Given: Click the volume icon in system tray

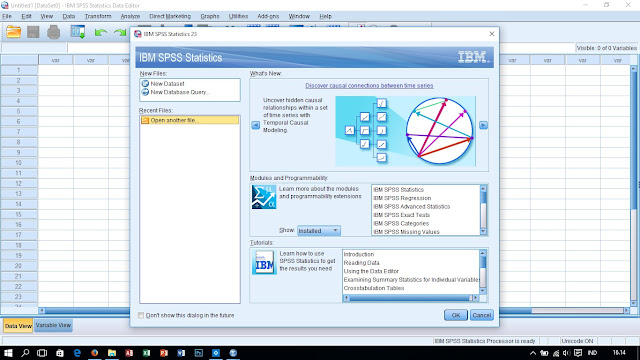Looking at the screenshot, I should pos(567,353).
